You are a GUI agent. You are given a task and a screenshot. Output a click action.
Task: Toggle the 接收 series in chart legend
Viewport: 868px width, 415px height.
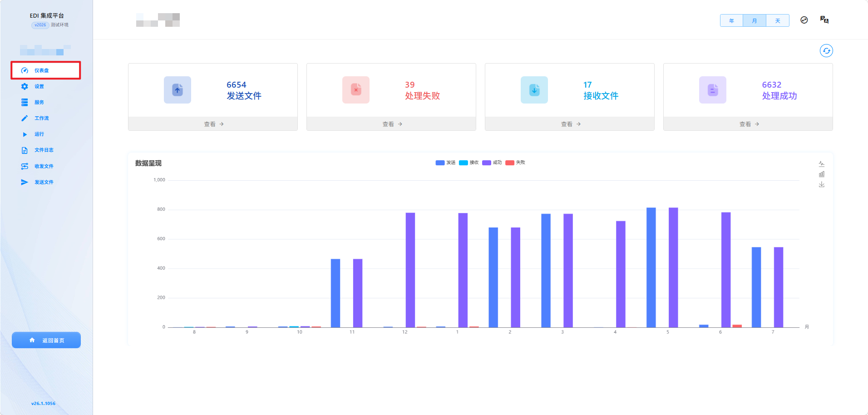[x=469, y=163]
